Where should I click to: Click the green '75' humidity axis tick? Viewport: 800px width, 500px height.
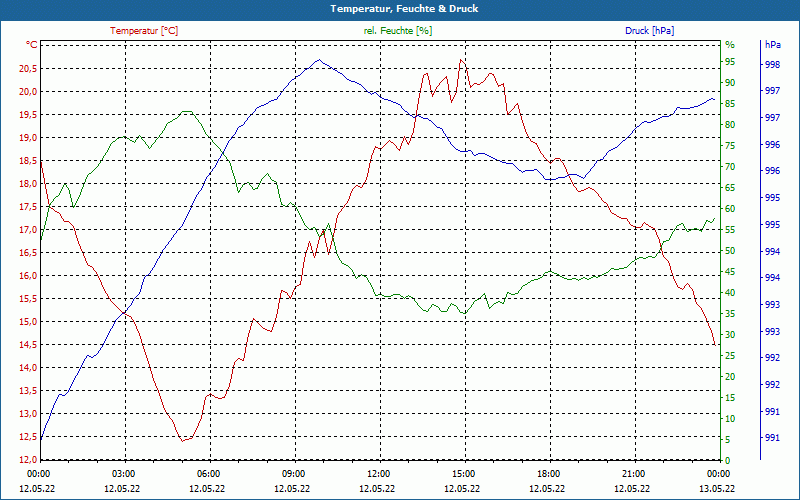click(x=730, y=145)
